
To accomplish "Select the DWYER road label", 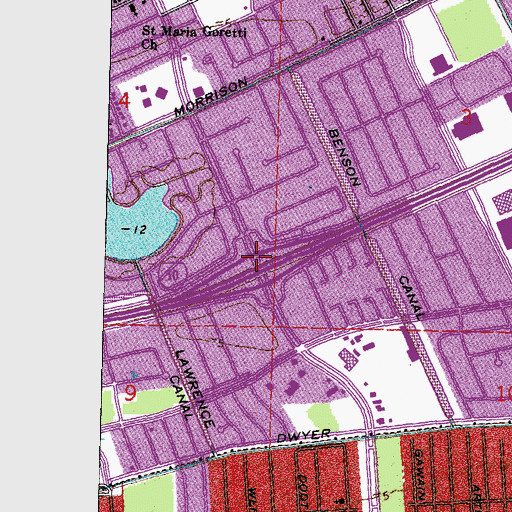I will coord(304,436).
